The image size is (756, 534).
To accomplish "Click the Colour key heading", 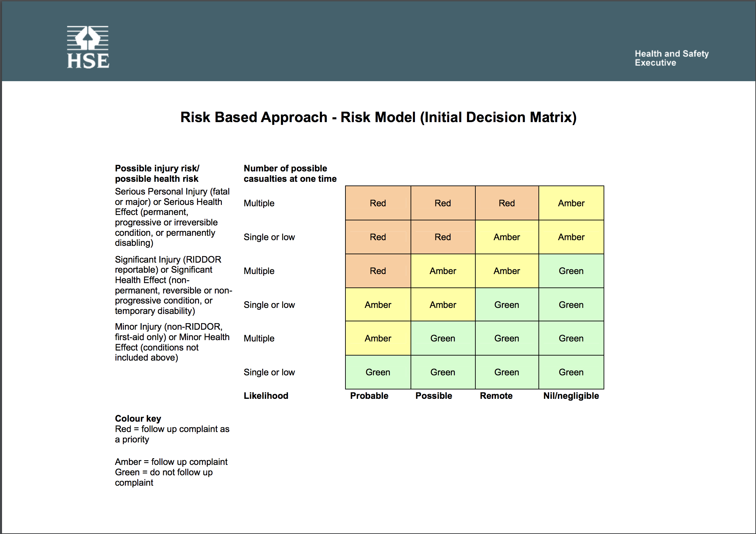I will pos(138,419).
